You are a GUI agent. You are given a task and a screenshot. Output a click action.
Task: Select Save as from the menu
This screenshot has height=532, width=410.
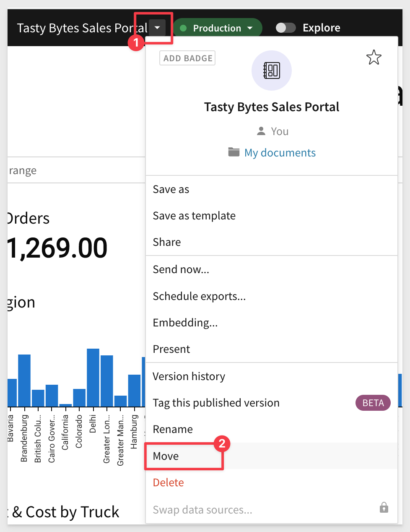(171, 190)
